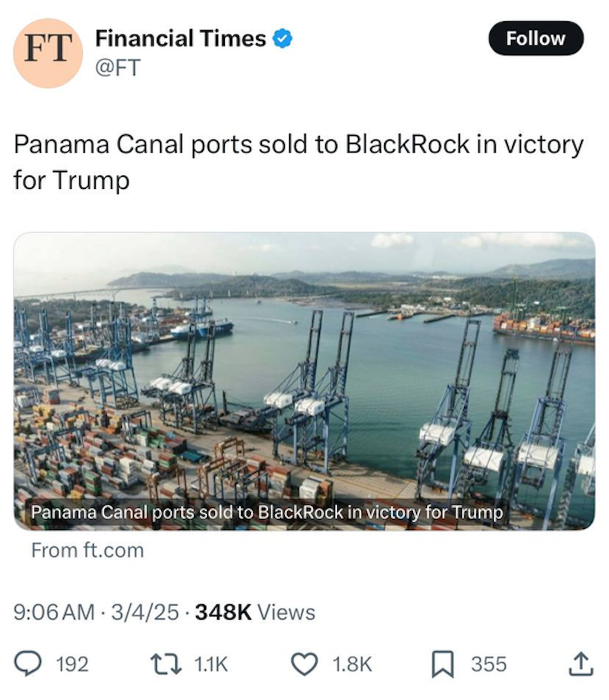The height and width of the screenshot is (700, 609).
Task: Like the tweet with the heart icon
Action: pos(304,663)
